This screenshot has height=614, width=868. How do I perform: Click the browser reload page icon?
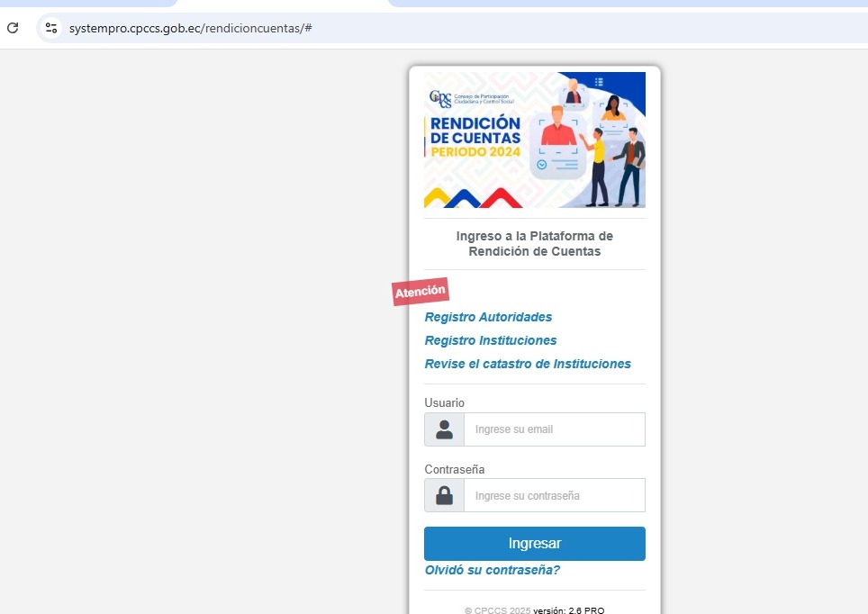click(x=13, y=28)
